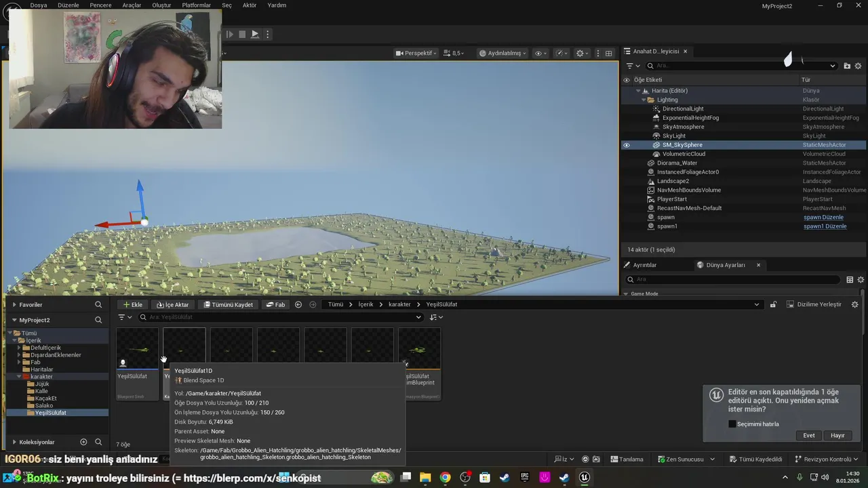Select KaçakEt folder in tree
Viewport: 868px width, 488px height.
tap(45, 399)
